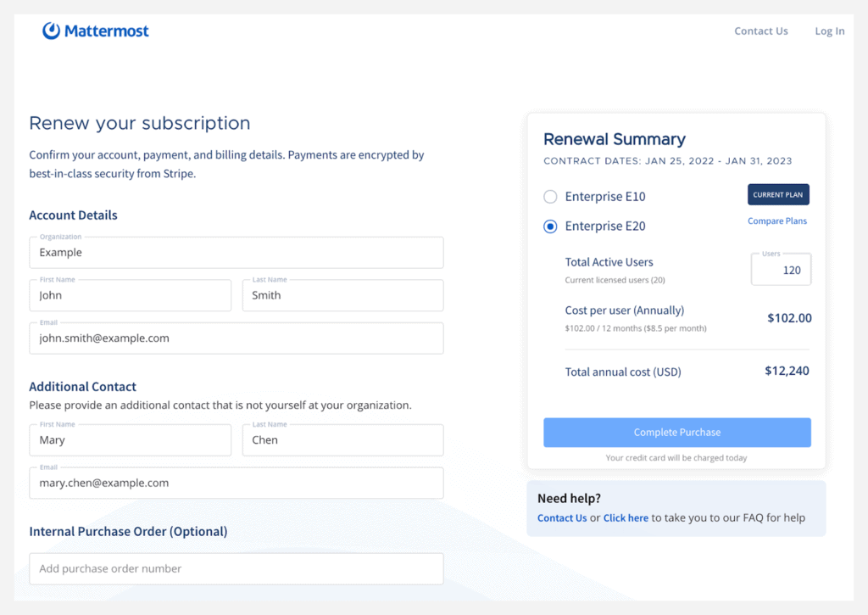
Task: Click the Total annual cost value $12,240
Action: (787, 371)
